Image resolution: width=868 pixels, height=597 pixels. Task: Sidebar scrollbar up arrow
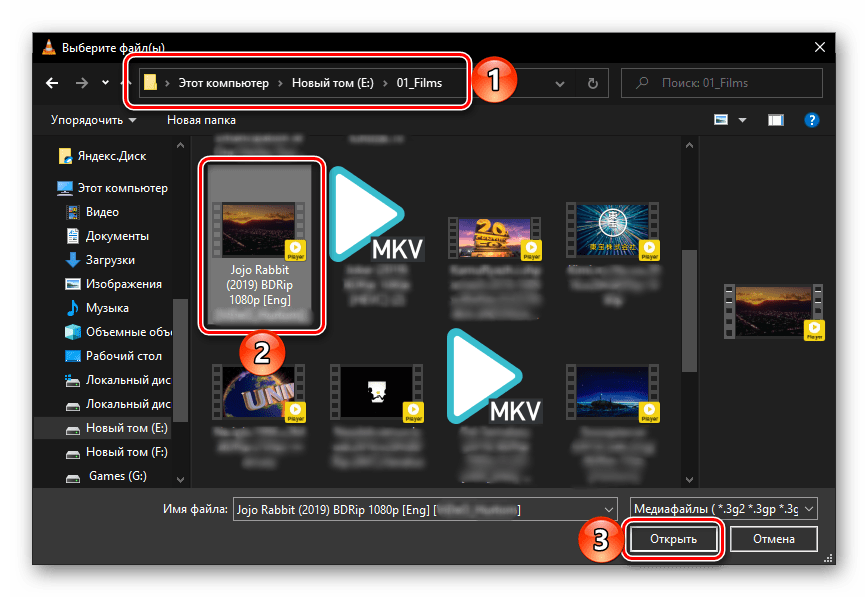coord(180,146)
